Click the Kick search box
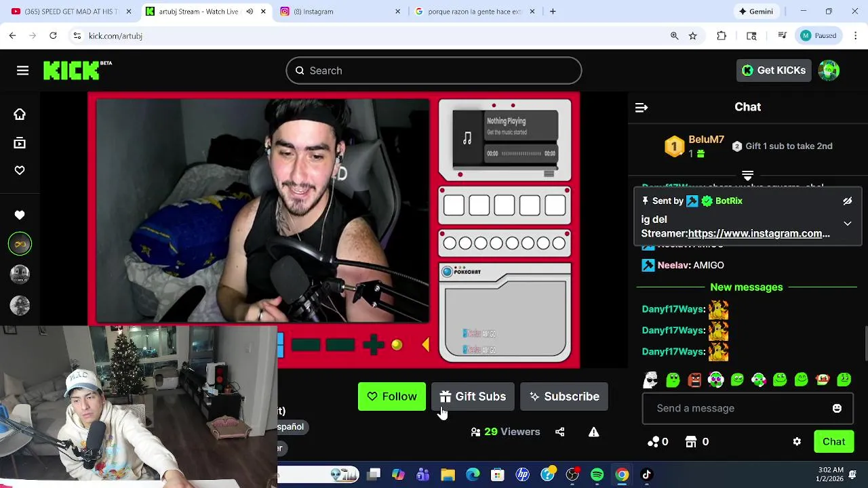 coord(434,70)
